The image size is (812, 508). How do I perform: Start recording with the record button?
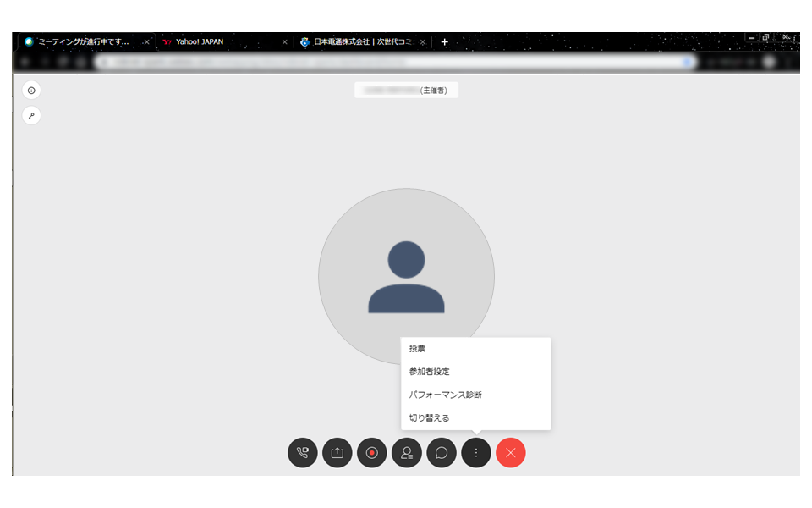372,452
